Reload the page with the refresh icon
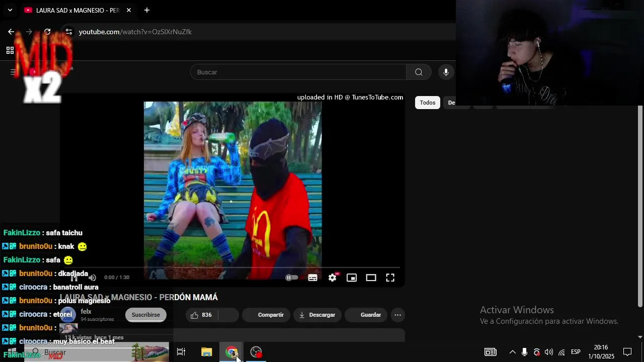The image size is (644, 362). point(47,32)
